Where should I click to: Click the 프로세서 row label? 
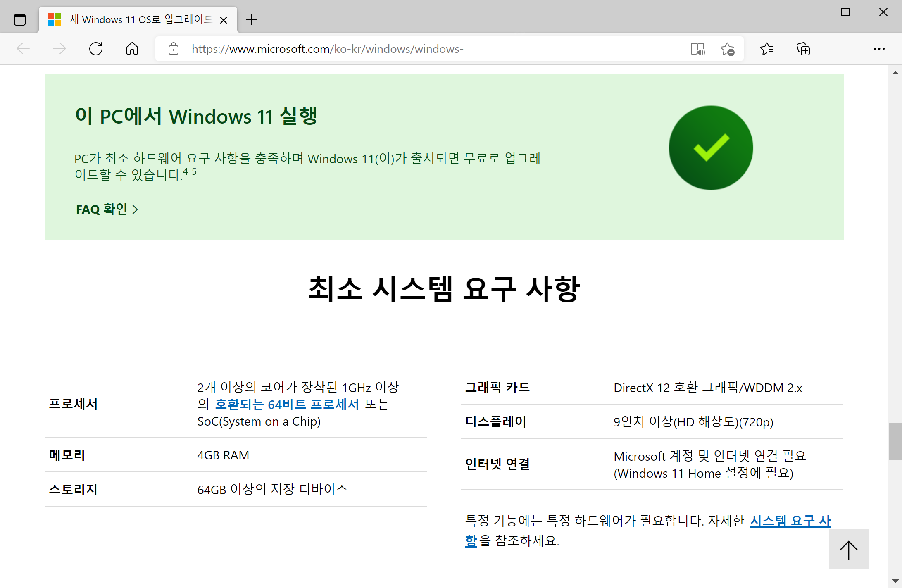pyautogui.click(x=73, y=404)
